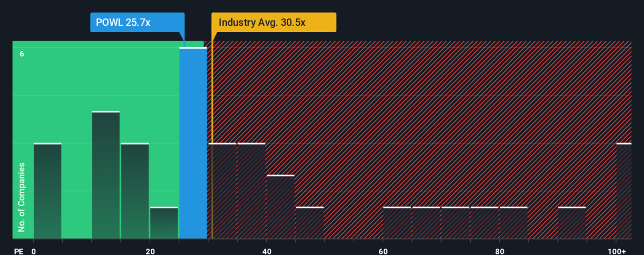Select the leftmost green bar at PE 0
Viewport: 644px width, 255px height.
click(x=47, y=191)
